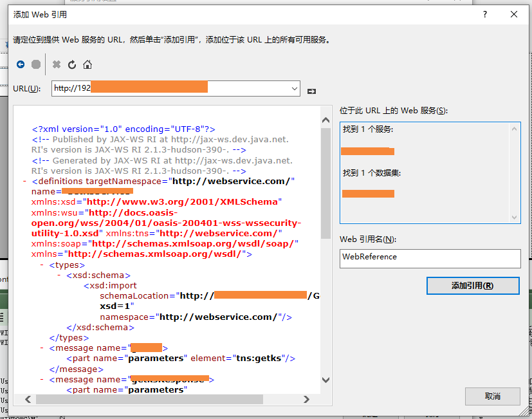Open the URL history dropdown arrow
This screenshot has height=419, width=532.
coord(295,88)
